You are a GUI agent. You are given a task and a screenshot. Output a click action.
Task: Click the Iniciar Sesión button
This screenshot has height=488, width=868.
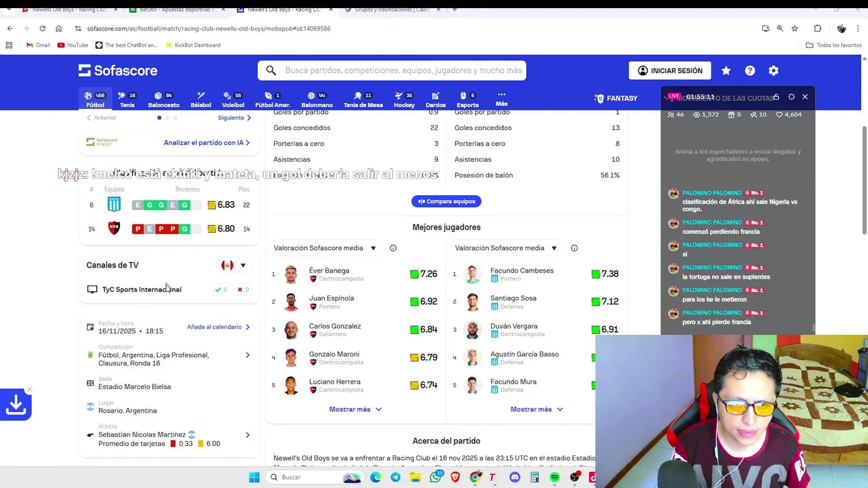(670, 70)
